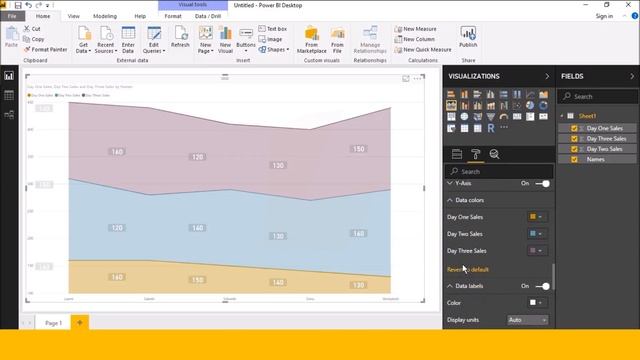Select the stacked bar chart visual
The width and height of the screenshot is (640, 360).
point(451,95)
